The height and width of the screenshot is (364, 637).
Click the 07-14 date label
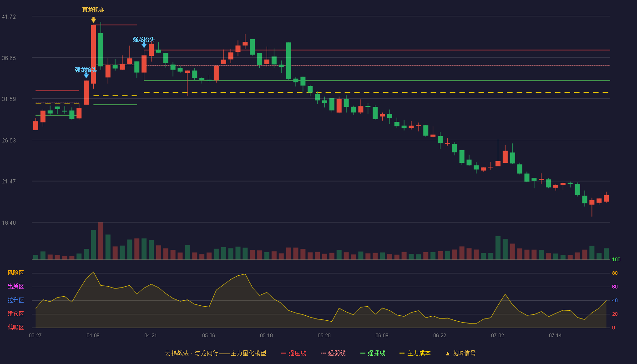click(555, 335)
